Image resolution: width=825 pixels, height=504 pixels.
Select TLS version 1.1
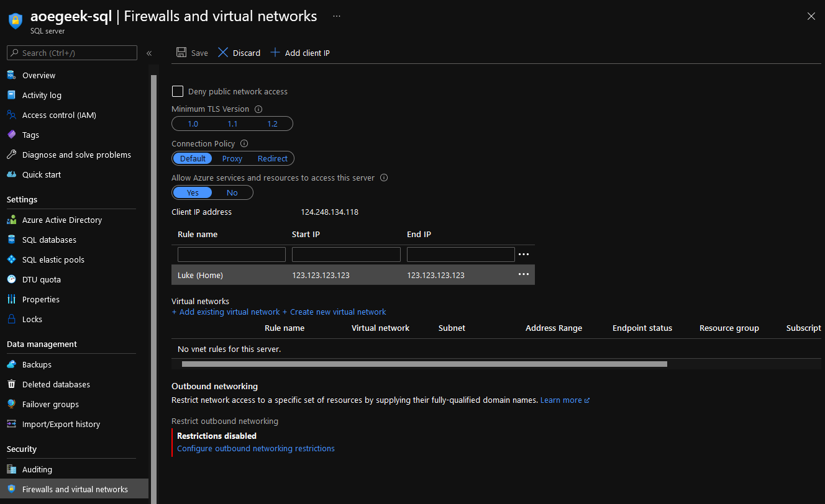(x=232, y=124)
